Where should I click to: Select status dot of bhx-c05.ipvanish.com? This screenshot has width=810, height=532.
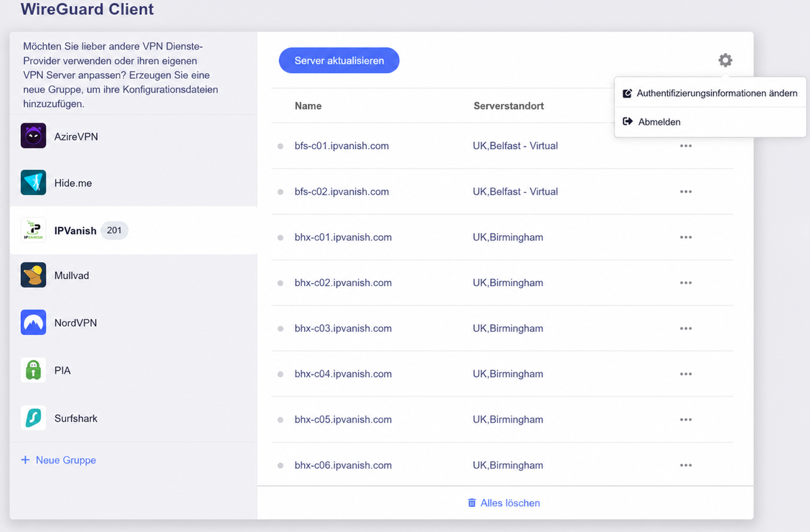pyautogui.click(x=281, y=419)
